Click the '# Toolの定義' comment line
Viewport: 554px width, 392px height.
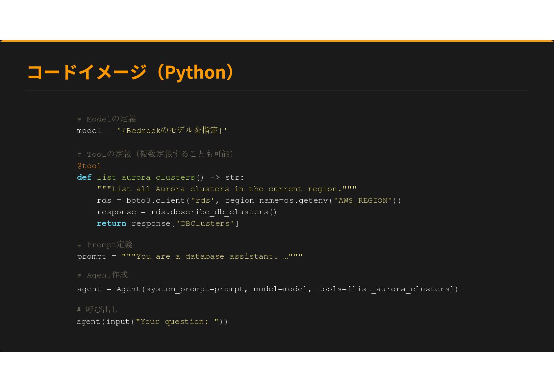(x=155, y=154)
